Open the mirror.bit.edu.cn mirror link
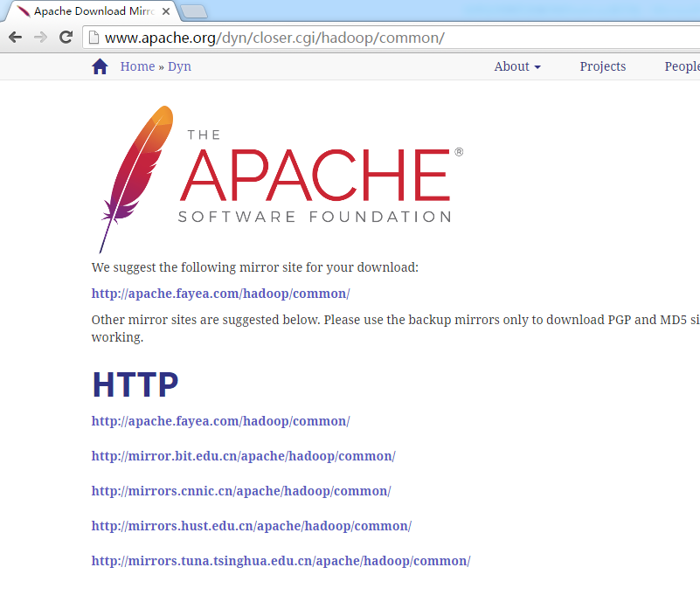 tap(243, 456)
